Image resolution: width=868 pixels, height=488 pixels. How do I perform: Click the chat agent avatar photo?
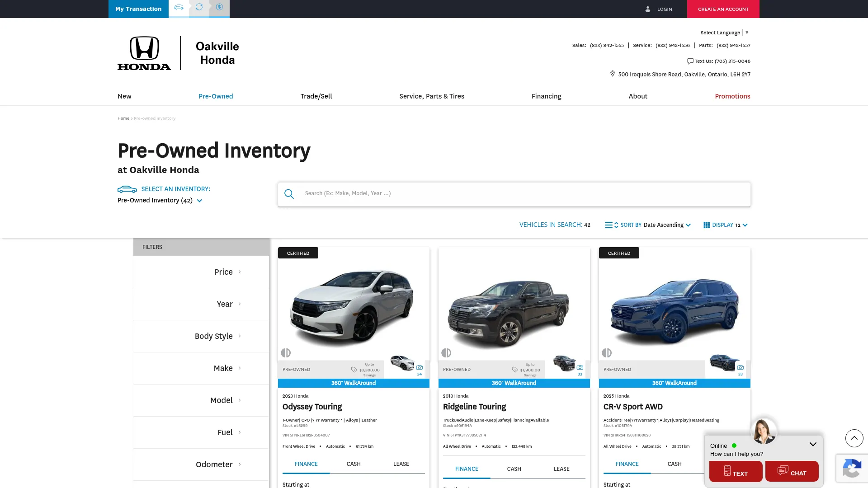tap(764, 431)
